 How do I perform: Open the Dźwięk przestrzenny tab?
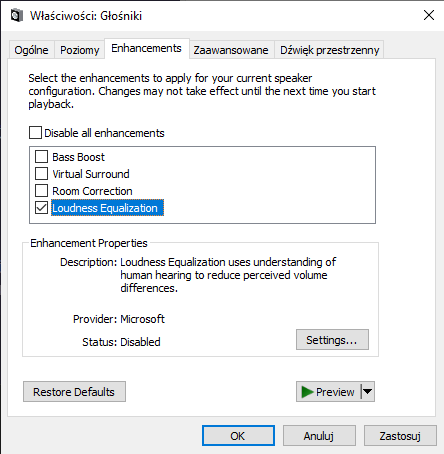[x=329, y=50]
